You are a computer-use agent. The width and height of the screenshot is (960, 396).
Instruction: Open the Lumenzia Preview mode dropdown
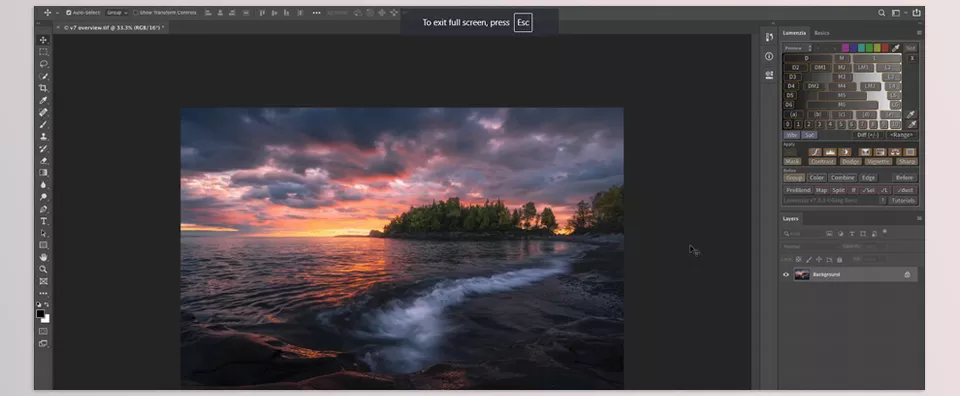click(797, 48)
